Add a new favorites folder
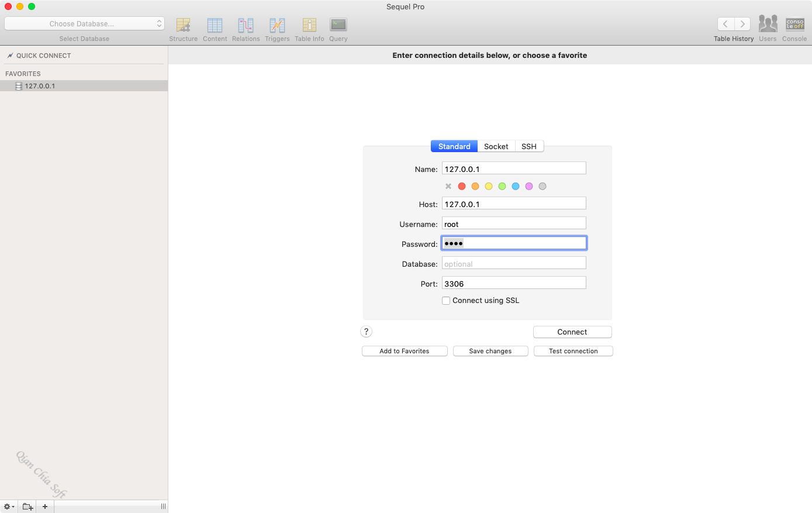Image resolution: width=812 pixels, height=513 pixels. point(27,507)
